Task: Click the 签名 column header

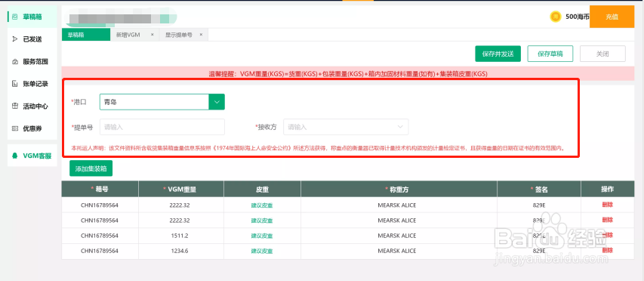Action: coord(539,189)
